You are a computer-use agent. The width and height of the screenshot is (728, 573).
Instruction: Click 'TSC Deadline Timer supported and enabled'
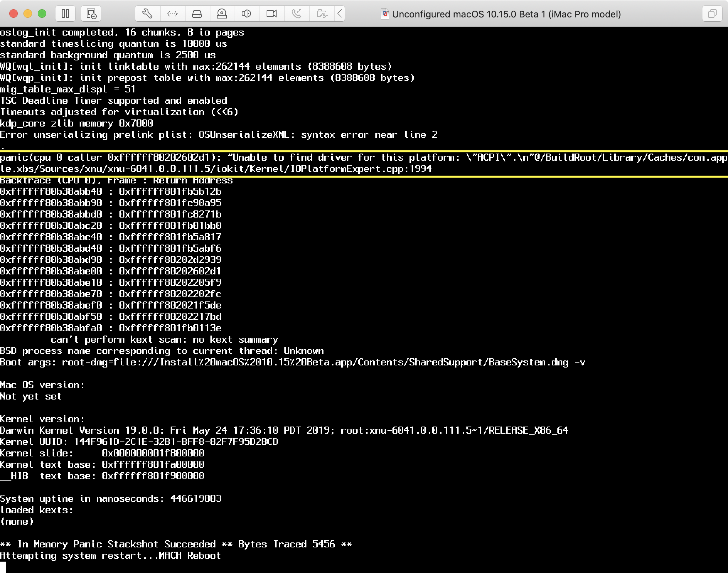[x=113, y=101]
